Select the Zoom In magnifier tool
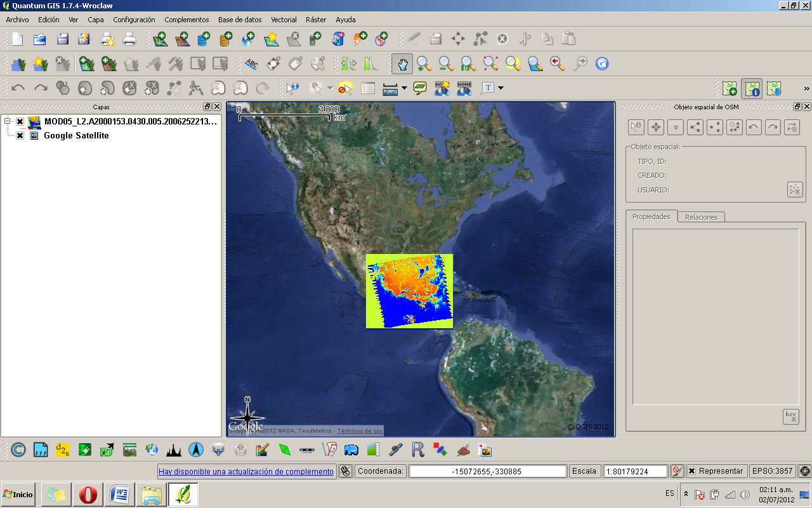812x508 pixels. point(424,63)
